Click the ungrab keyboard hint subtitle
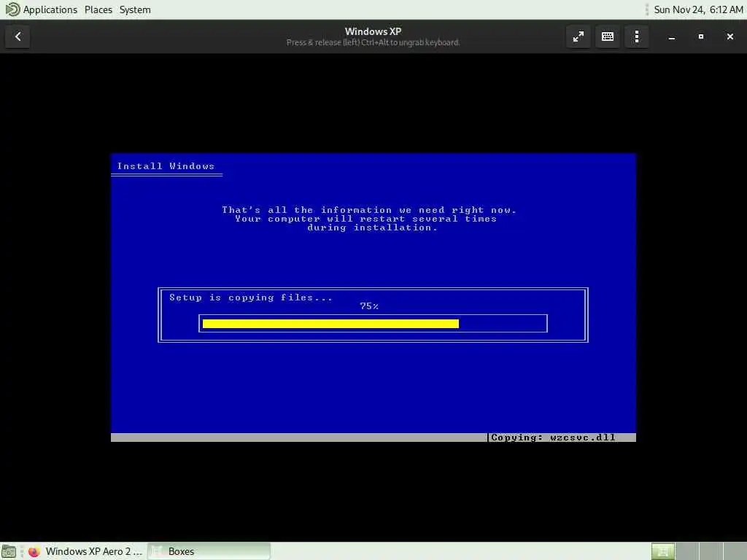The height and width of the screenshot is (560, 747). [373, 43]
